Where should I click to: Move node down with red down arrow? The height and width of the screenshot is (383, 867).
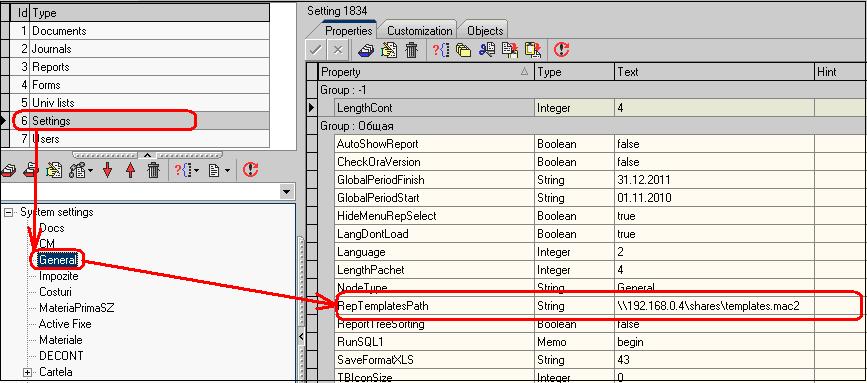tap(107, 170)
